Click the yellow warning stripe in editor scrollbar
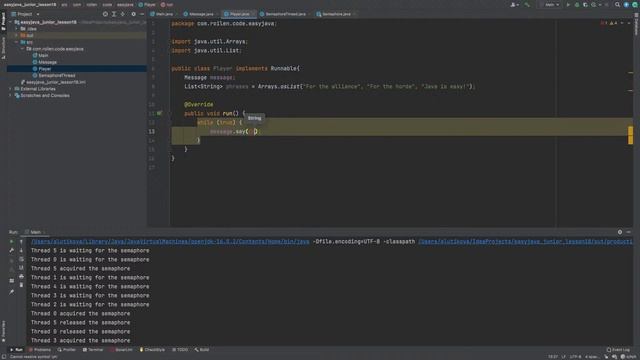 (x=631, y=136)
